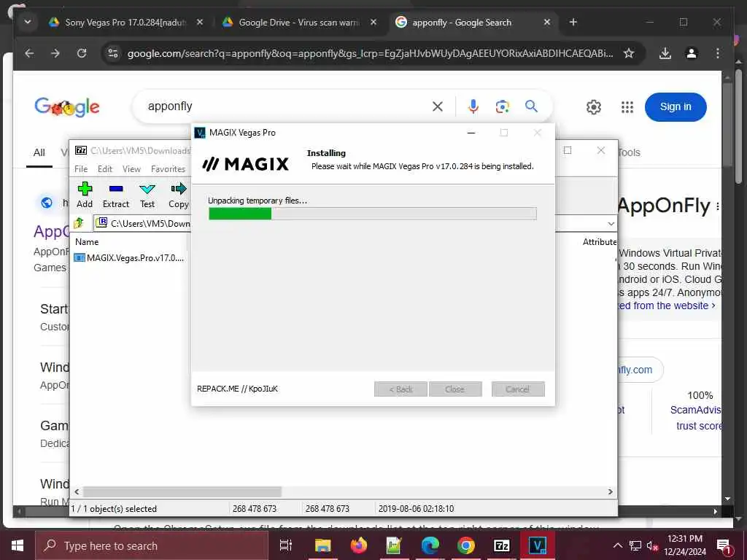Open Google apps grid

[x=627, y=107]
